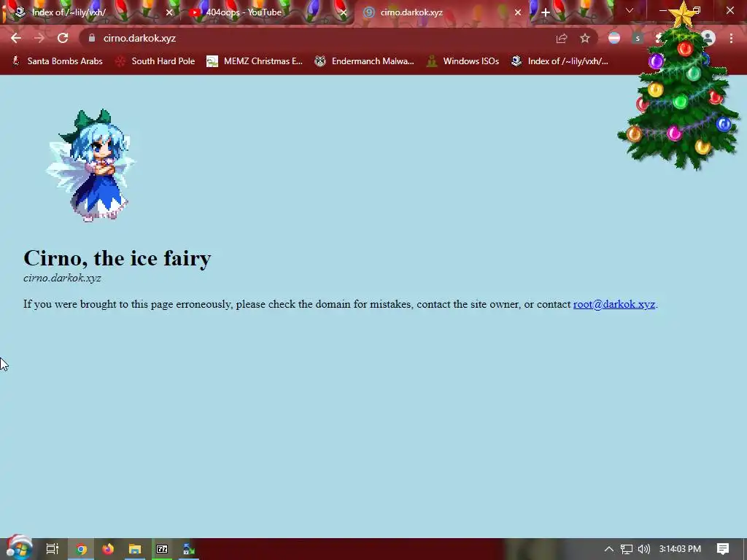Screen dimensions: 747x560
Task: Open the 'Santa Bombs Arabs' bookmark
Action: (x=57, y=61)
